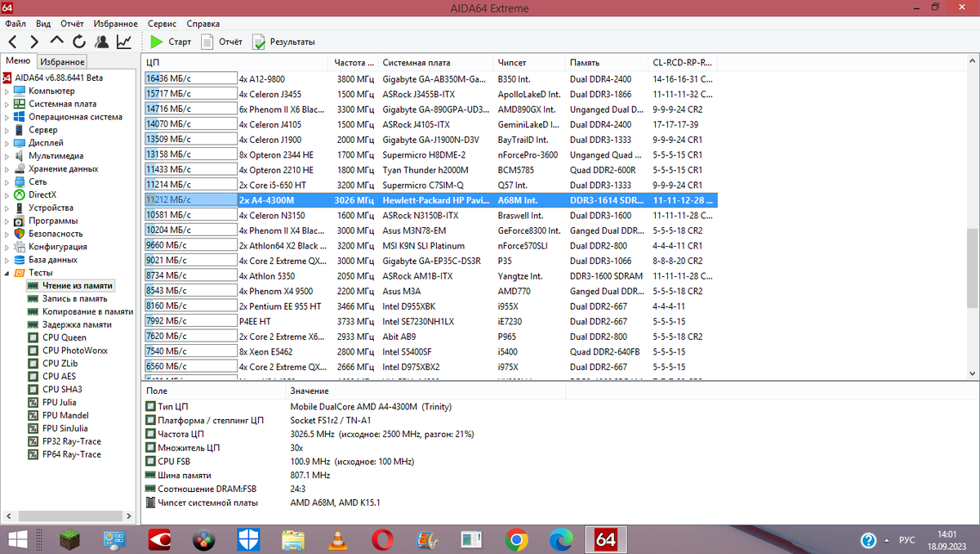The width and height of the screenshot is (980, 554).
Task: Open Opera browser from the taskbar
Action: click(381, 540)
